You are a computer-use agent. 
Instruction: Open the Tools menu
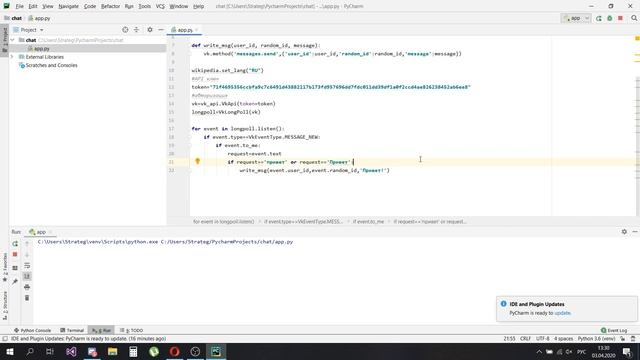tap(144, 7)
